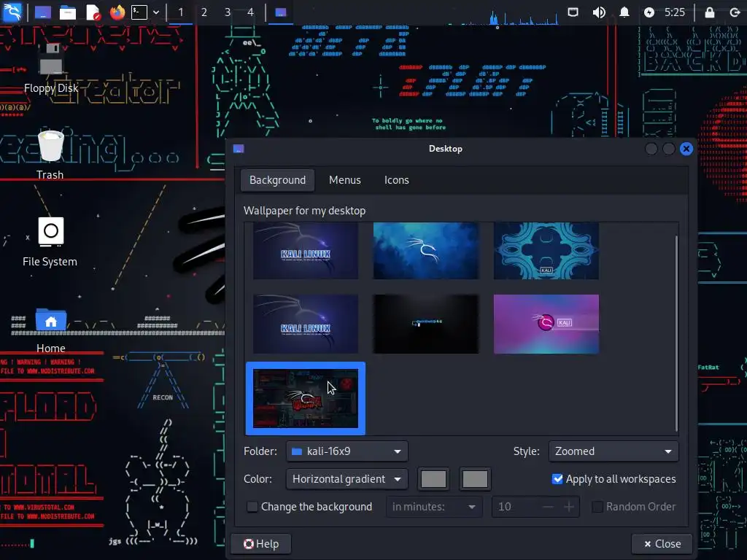Open the power manager tray icon
747x560 pixels.
click(x=649, y=12)
